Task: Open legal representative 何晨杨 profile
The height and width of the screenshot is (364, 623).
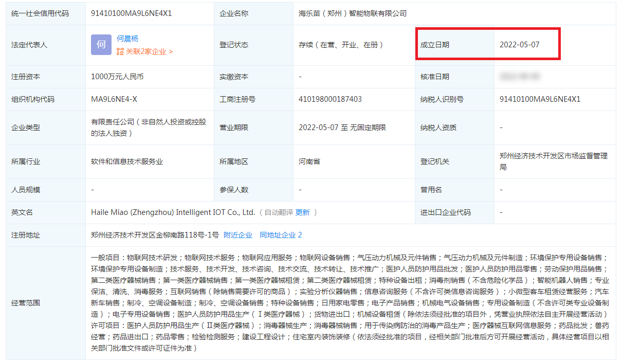Action: (127, 38)
